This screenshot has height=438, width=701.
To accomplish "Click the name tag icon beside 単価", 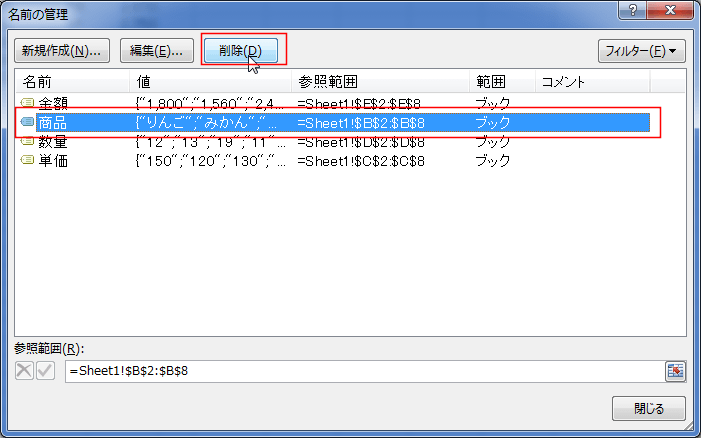I will (28, 160).
